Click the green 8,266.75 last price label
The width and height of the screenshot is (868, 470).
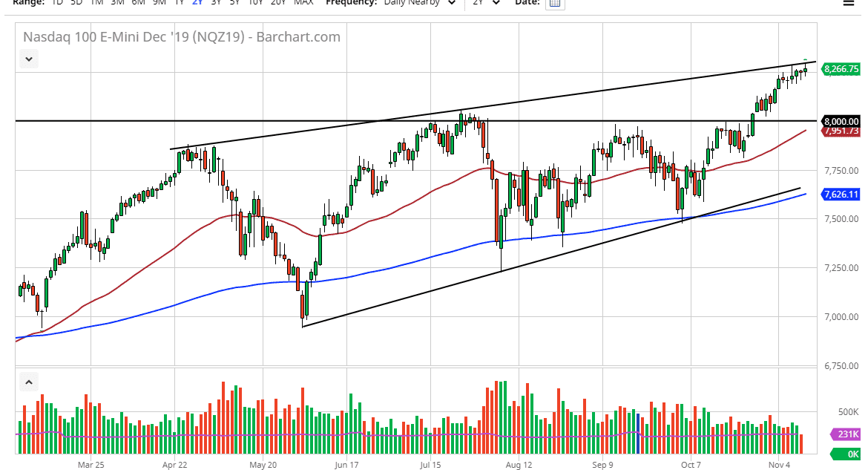click(x=841, y=68)
